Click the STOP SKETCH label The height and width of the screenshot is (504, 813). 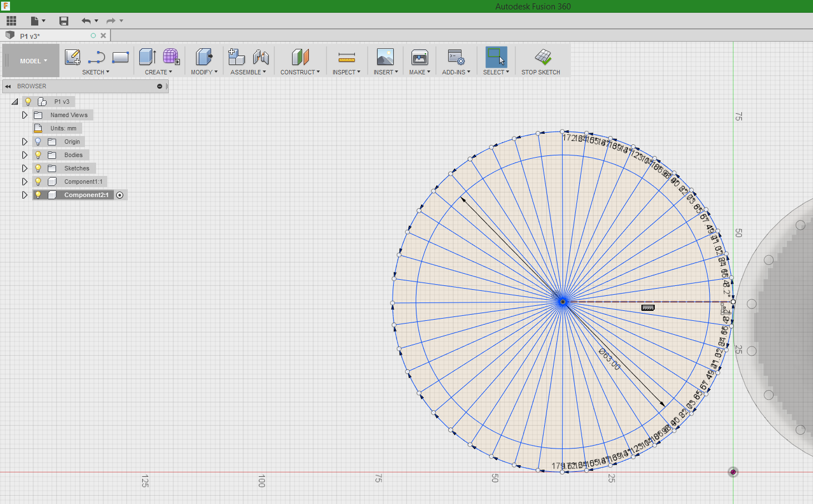coord(540,72)
